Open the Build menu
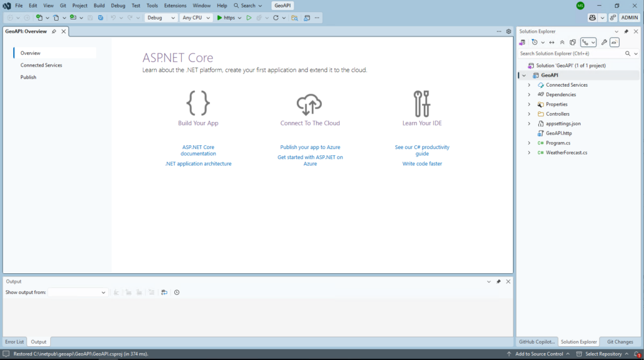This screenshot has height=360, width=644. (99, 6)
